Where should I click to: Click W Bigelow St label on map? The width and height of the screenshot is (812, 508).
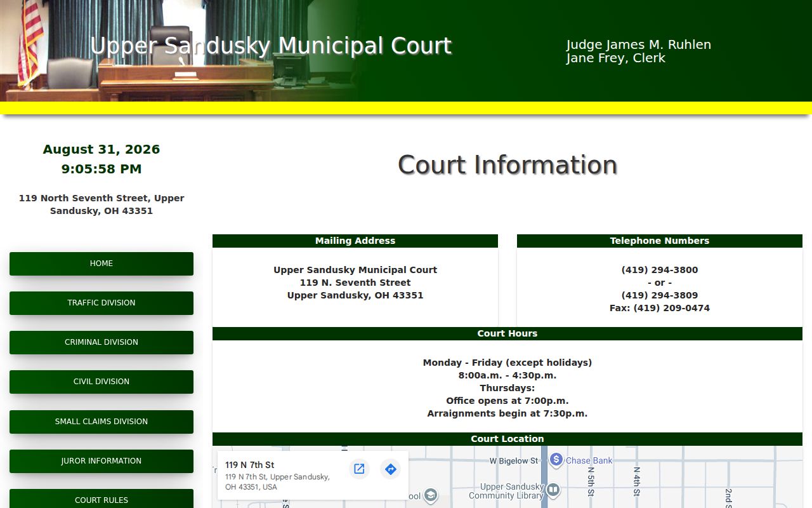point(514,461)
